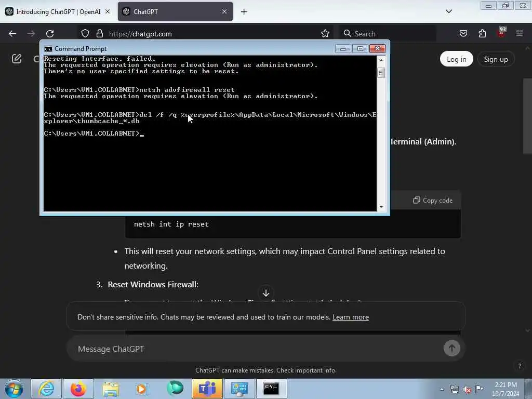This screenshot has height=399, width=532.
Task: Click the 'netsh advfirewall reset' command line
Action: click(x=139, y=90)
